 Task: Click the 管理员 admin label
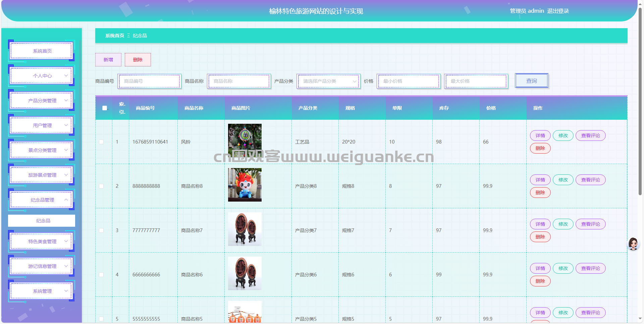[527, 11]
